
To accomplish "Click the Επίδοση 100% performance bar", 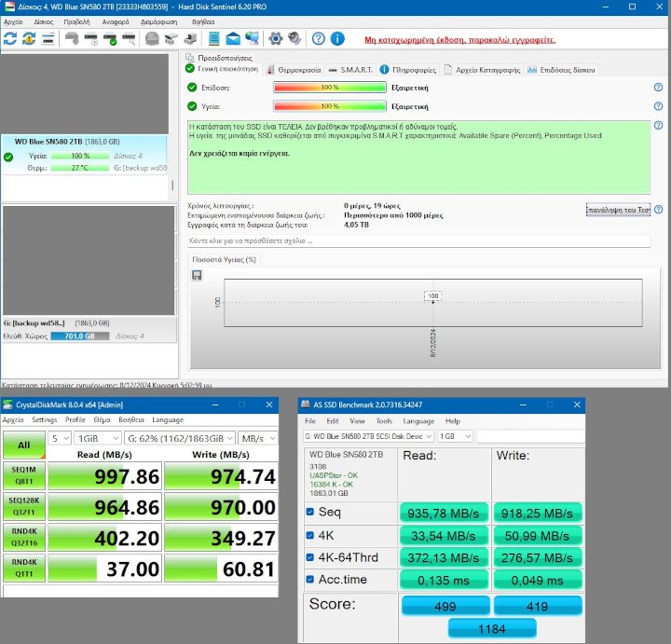I will pos(329,87).
